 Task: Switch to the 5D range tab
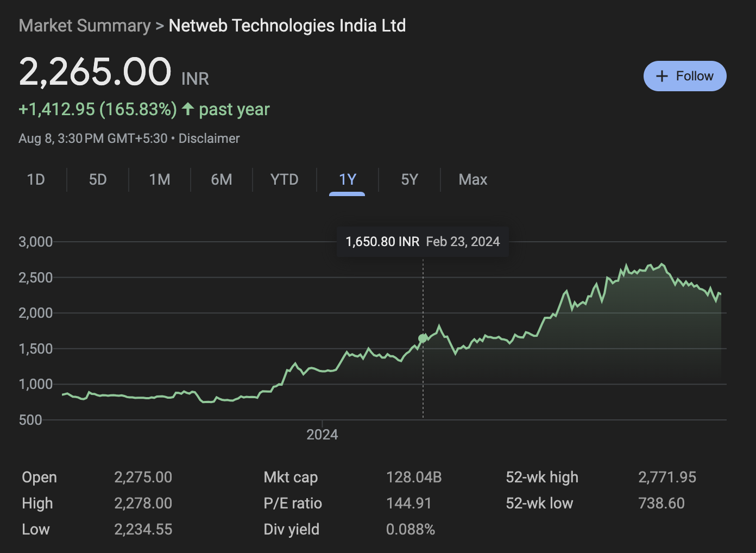pyautogui.click(x=98, y=179)
